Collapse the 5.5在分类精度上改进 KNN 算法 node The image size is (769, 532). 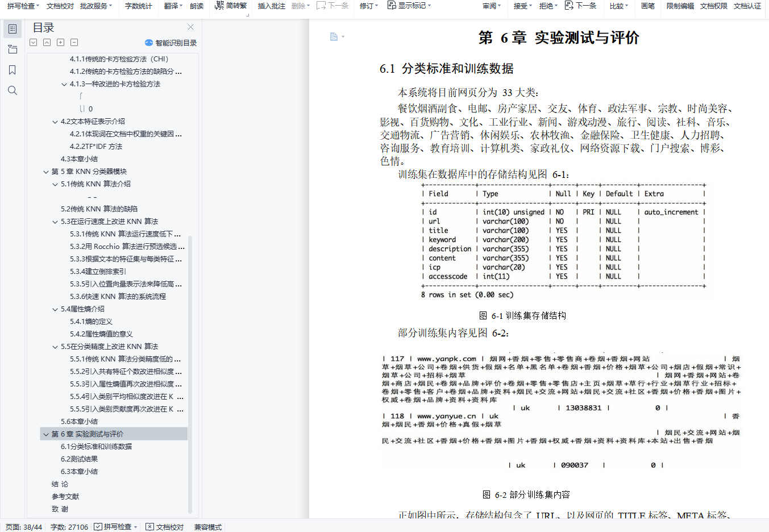(x=55, y=347)
